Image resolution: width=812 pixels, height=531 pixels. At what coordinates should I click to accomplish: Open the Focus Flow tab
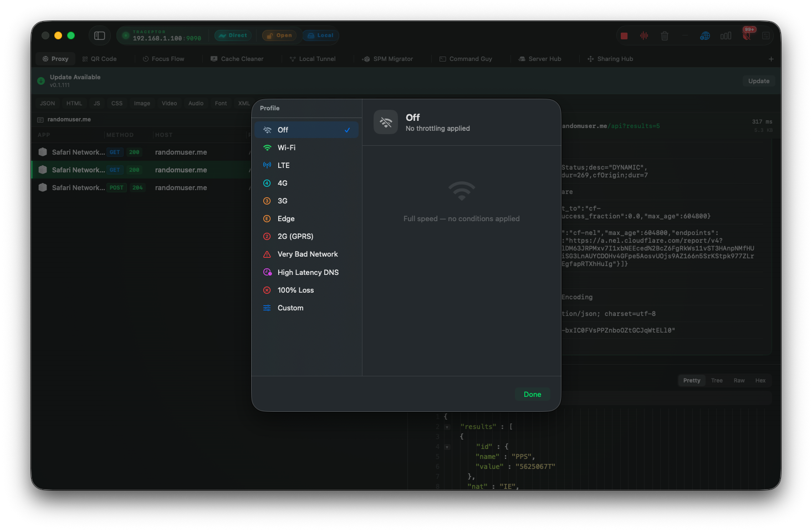tap(164, 59)
